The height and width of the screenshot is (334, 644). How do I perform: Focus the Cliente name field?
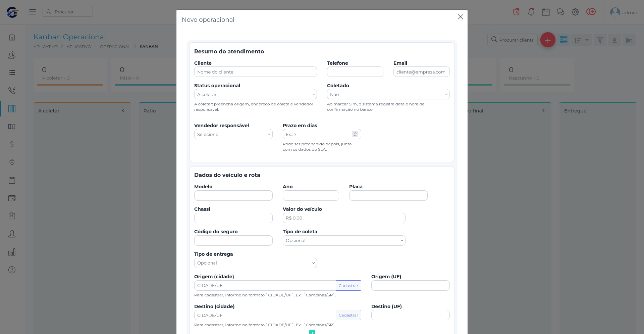click(x=256, y=72)
